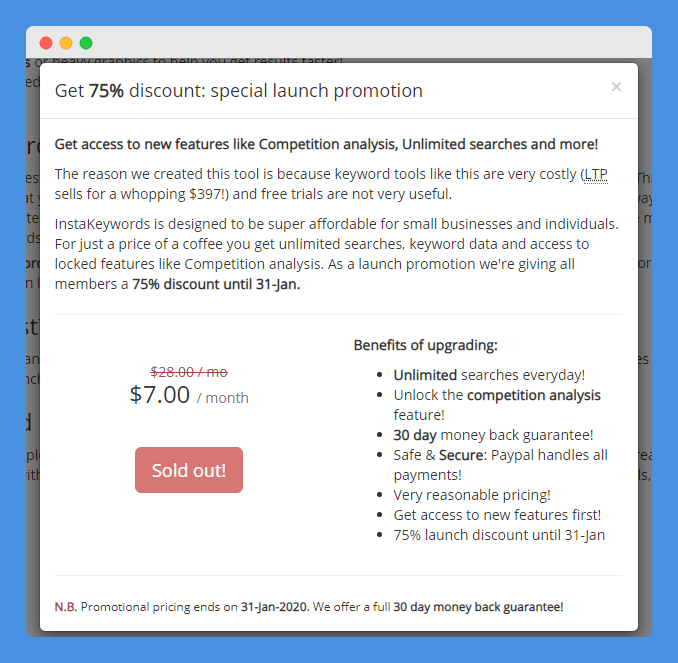Click the Unlimited searches everyday bullet
678x663 pixels.
(x=489, y=375)
